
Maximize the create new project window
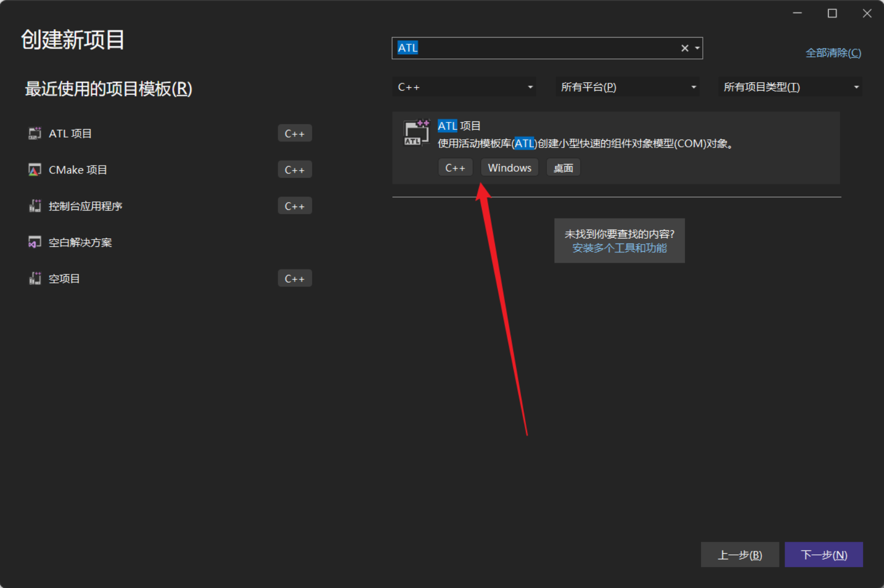[832, 13]
